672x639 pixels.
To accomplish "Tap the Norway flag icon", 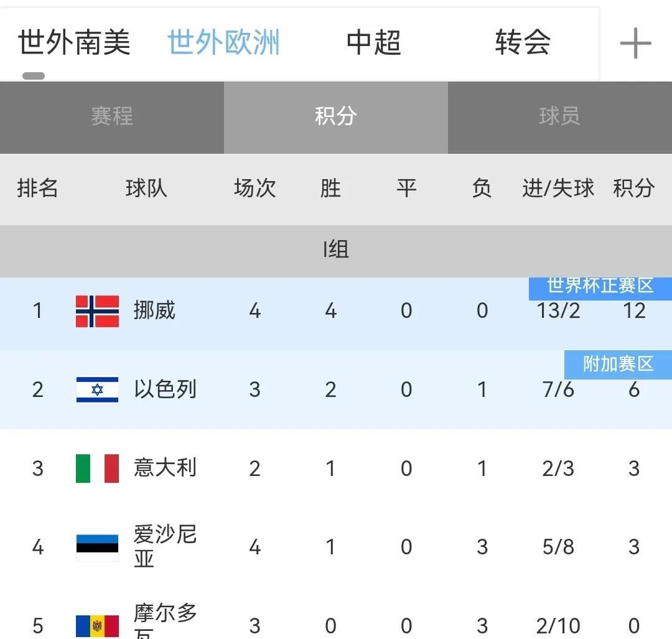I will pyautogui.click(x=97, y=311).
